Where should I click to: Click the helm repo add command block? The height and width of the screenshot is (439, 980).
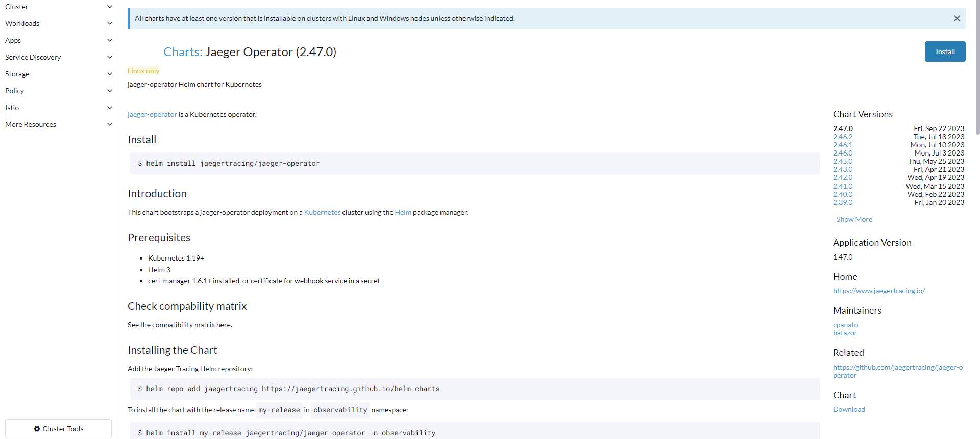point(475,389)
